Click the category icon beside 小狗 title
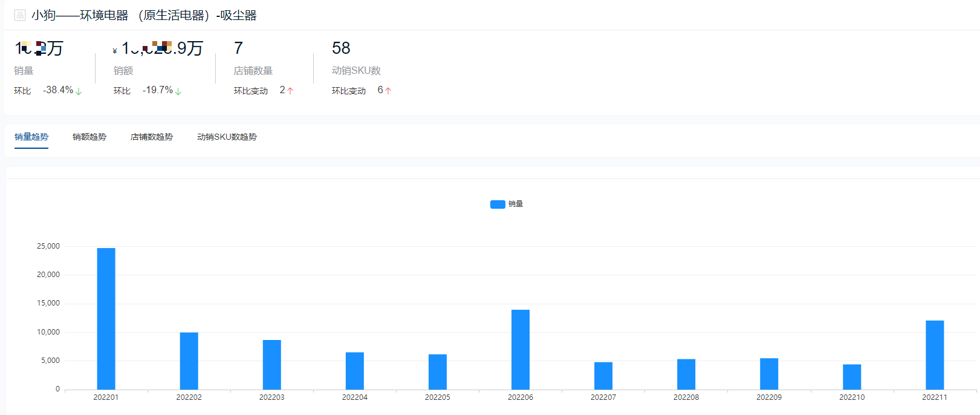The image size is (980, 415). pyautogui.click(x=20, y=15)
